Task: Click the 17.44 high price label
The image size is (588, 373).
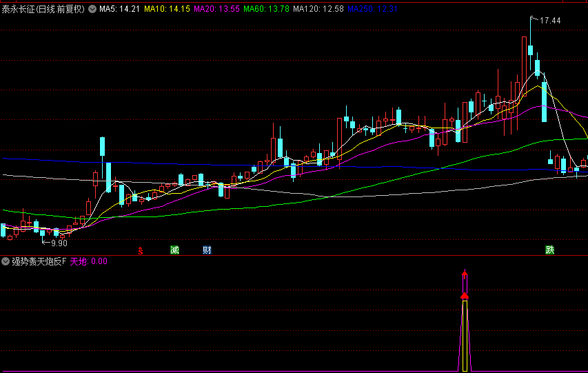Action: coord(550,21)
